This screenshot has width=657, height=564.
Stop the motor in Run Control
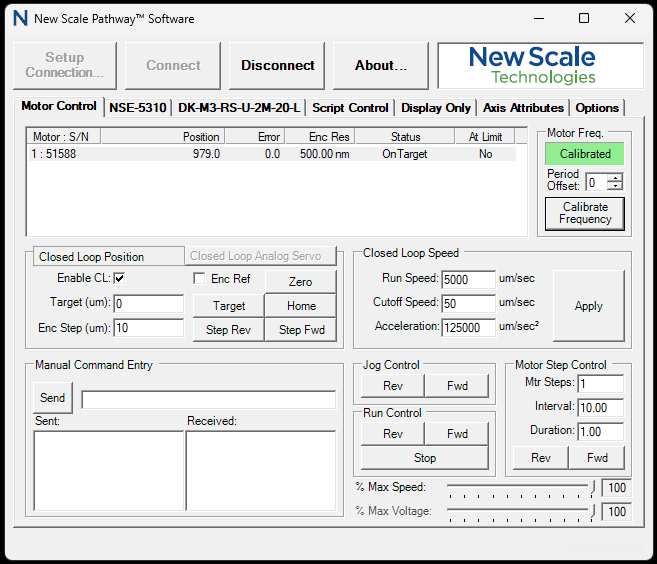425,458
